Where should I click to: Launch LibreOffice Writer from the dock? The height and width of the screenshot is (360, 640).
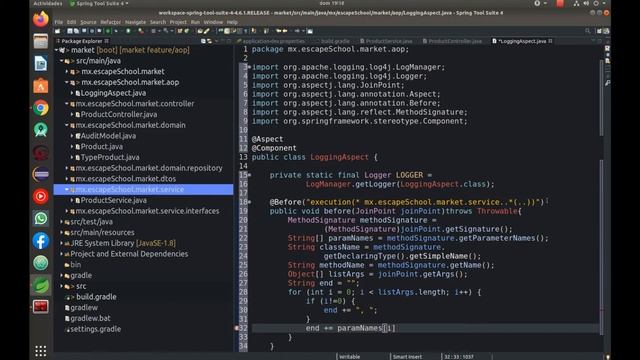[x=40, y=64]
